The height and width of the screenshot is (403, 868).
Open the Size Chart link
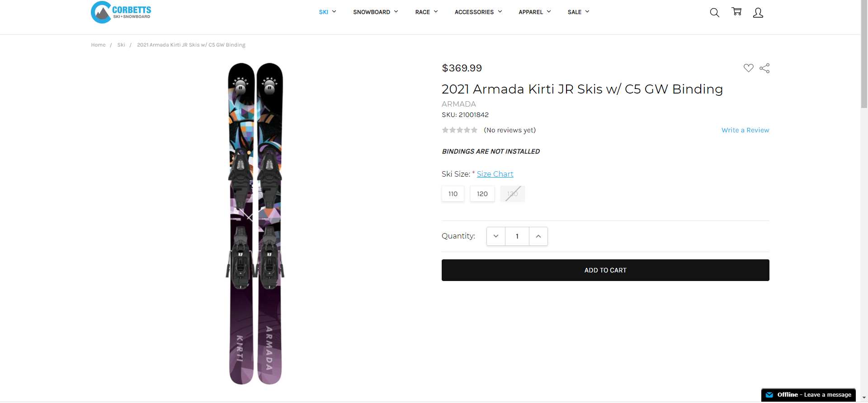(x=495, y=173)
